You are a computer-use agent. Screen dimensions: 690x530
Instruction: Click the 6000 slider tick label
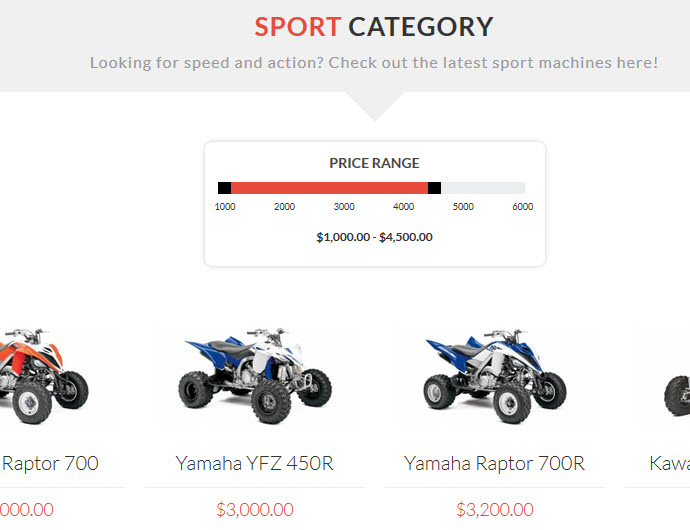pyautogui.click(x=523, y=206)
